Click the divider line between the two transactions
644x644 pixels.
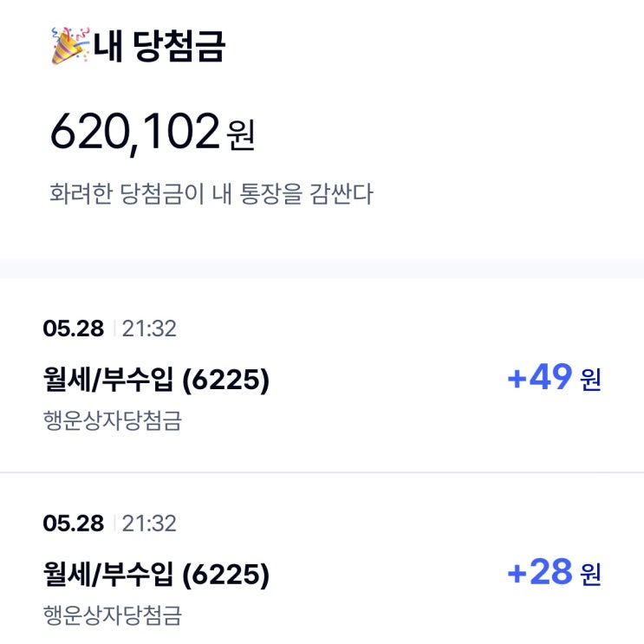[322, 472]
